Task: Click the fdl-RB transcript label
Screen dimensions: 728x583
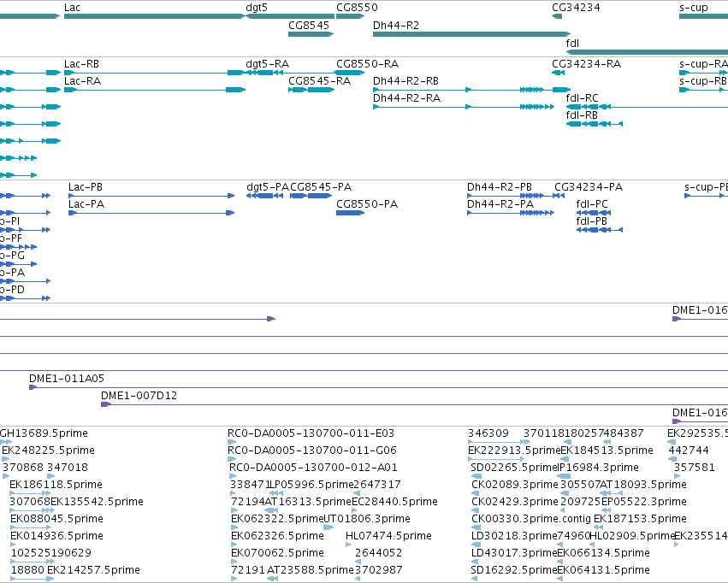Action: [582, 115]
